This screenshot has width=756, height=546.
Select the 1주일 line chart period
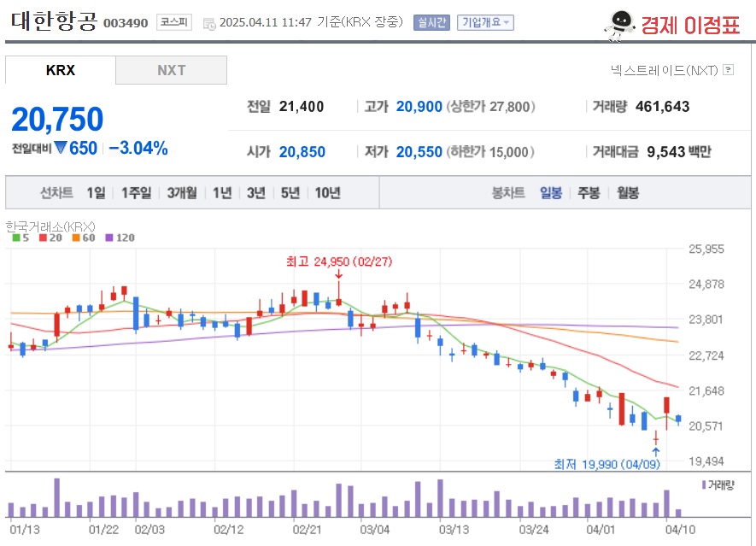click(137, 193)
